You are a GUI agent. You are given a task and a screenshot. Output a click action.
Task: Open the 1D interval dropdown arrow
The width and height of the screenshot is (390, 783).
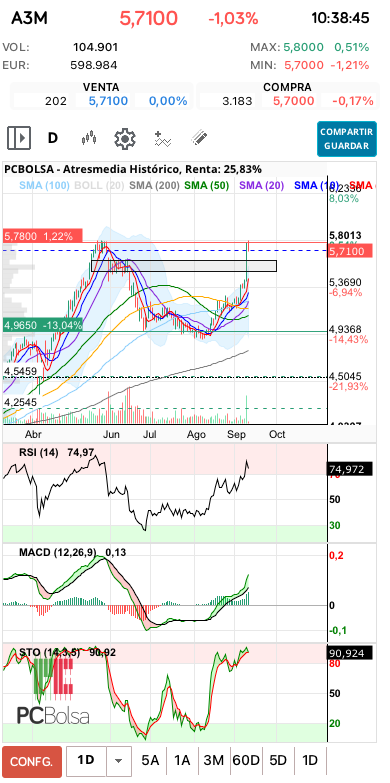[x=118, y=762]
